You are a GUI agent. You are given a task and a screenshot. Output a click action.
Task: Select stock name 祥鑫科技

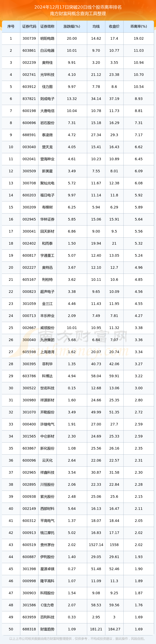47,472
